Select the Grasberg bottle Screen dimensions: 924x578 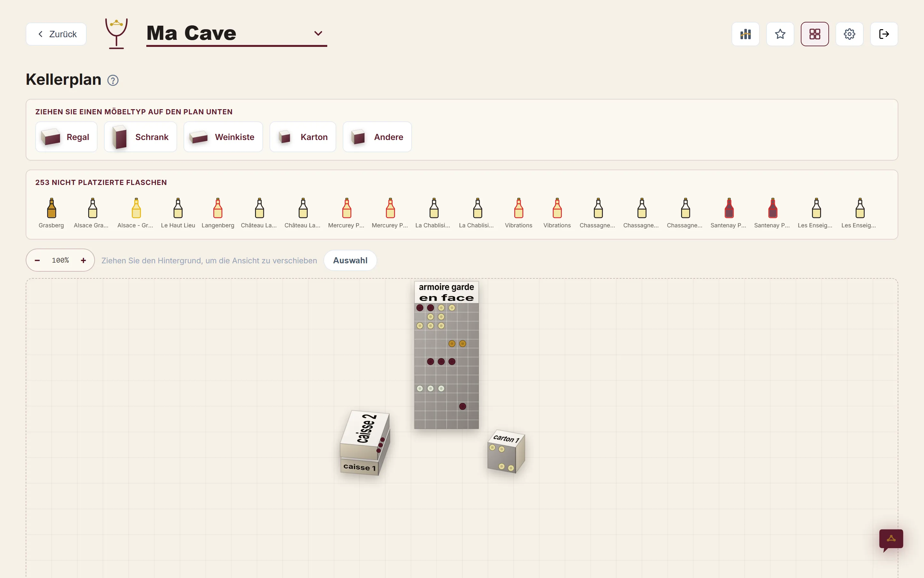[51, 213]
